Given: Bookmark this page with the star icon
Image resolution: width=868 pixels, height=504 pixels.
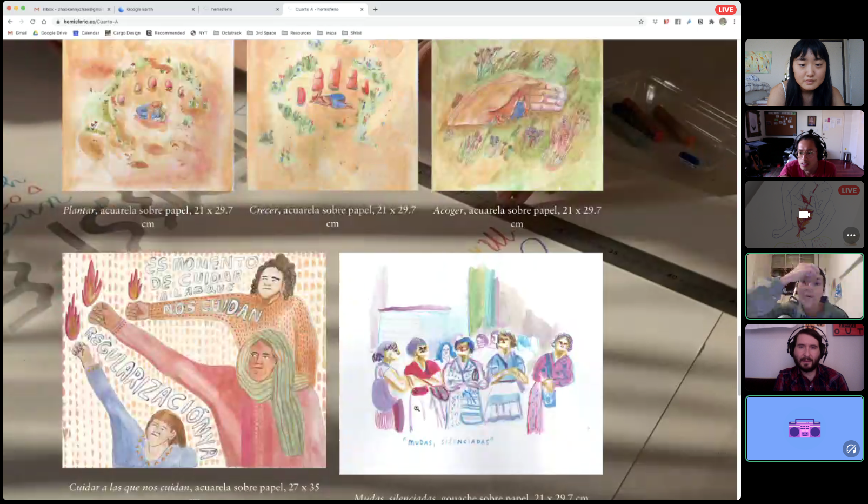Looking at the screenshot, I should pyautogui.click(x=641, y=22).
